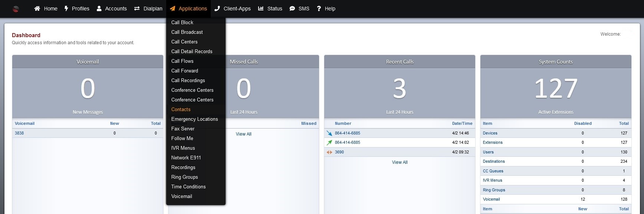This screenshot has height=214, width=644.
Task: Click the System Counts panel header
Action: click(x=556, y=62)
